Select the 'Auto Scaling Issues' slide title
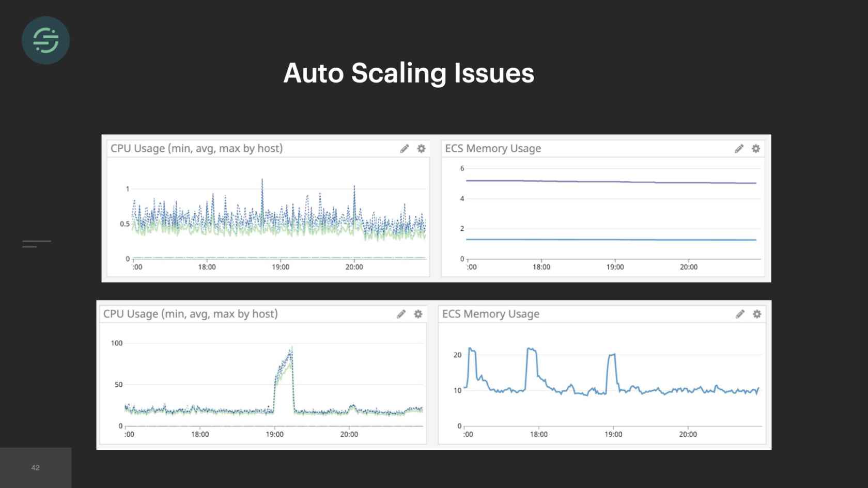The width and height of the screenshot is (868, 488). coord(409,73)
